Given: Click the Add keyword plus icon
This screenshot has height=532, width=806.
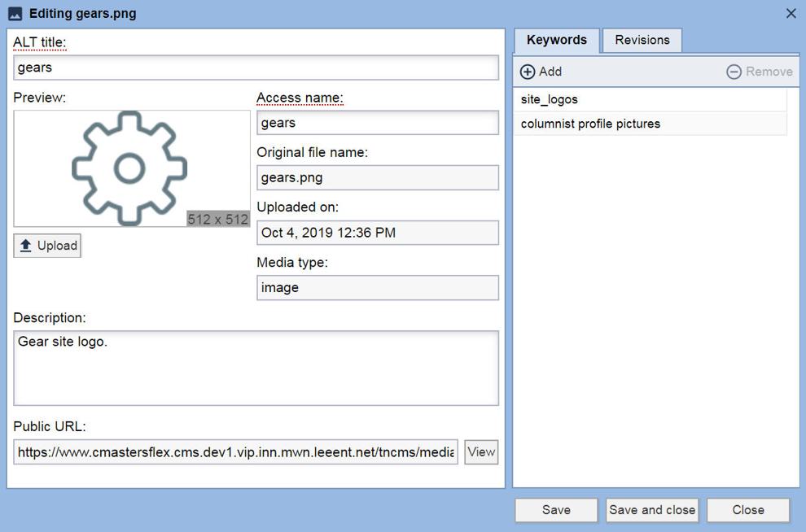Looking at the screenshot, I should 528,72.
